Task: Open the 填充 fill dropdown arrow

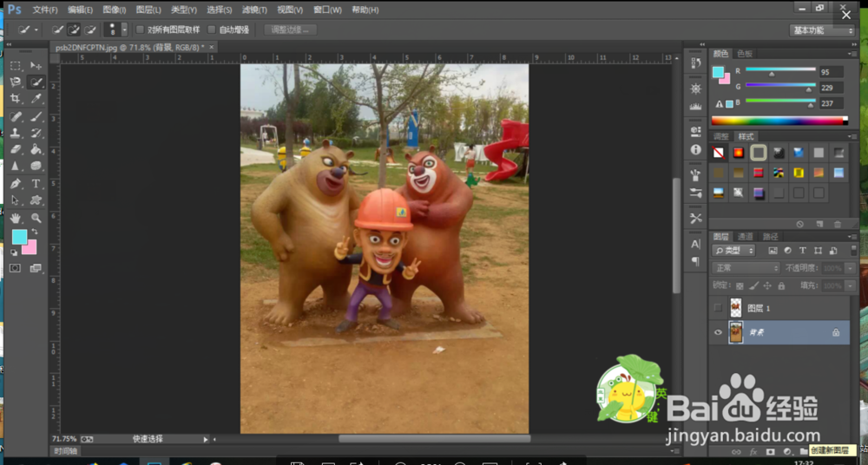Action: click(851, 286)
